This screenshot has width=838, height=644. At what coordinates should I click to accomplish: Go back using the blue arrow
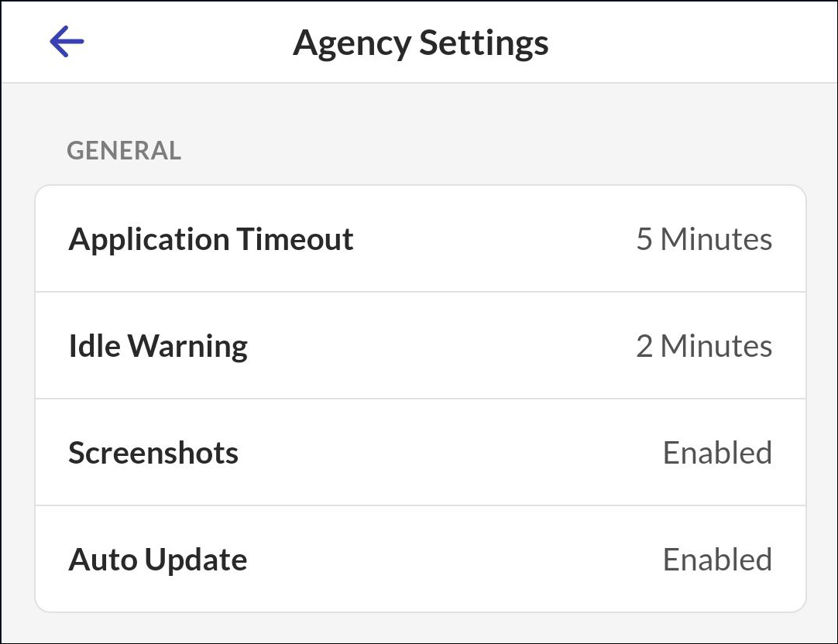point(67,42)
